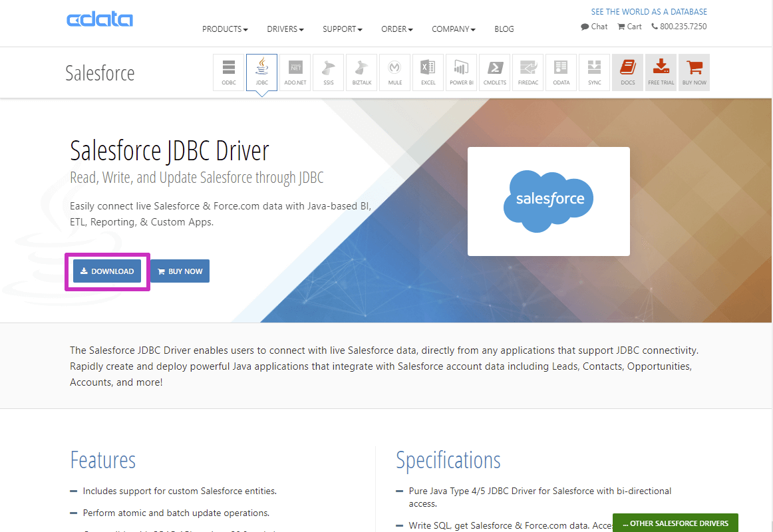
Task: Open the BizTalk adapter icon
Action: pos(361,72)
